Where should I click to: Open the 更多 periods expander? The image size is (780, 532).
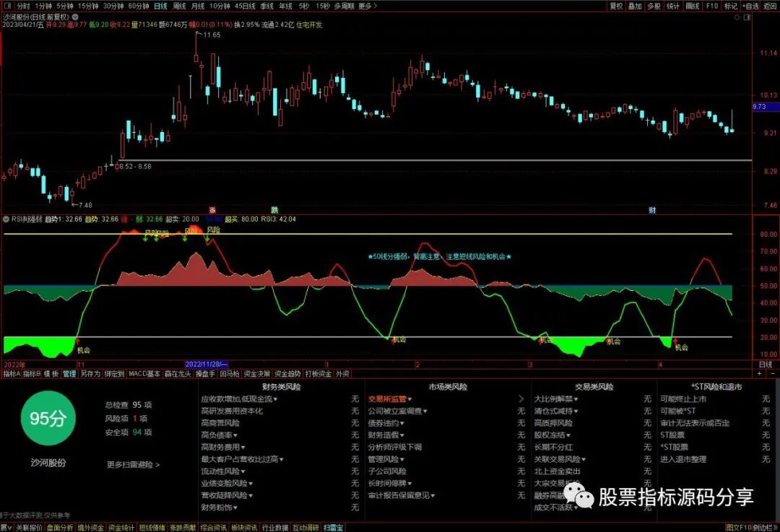(x=368, y=6)
